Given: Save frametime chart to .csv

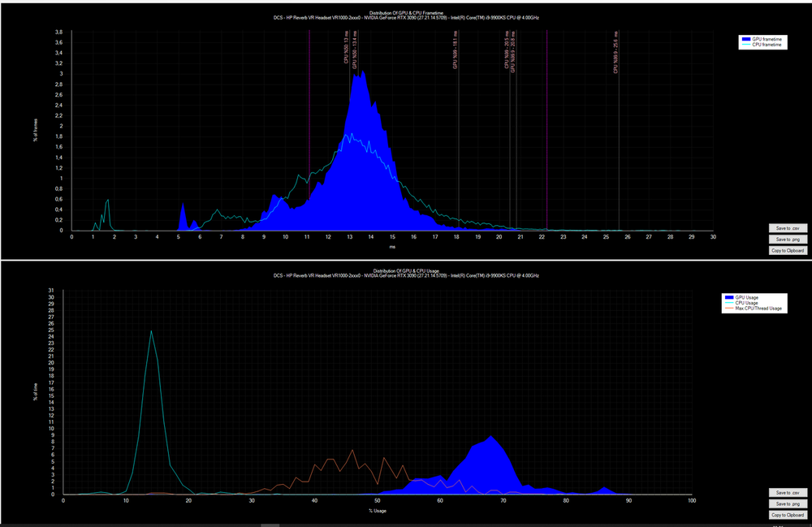Looking at the screenshot, I should [788, 228].
